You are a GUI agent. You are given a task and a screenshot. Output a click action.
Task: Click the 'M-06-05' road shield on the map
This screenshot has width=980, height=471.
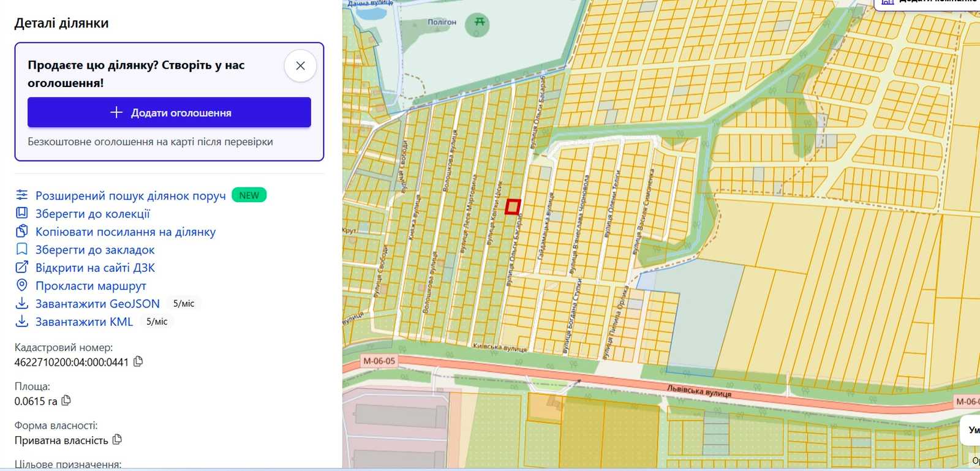pyautogui.click(x=379, y=361)
